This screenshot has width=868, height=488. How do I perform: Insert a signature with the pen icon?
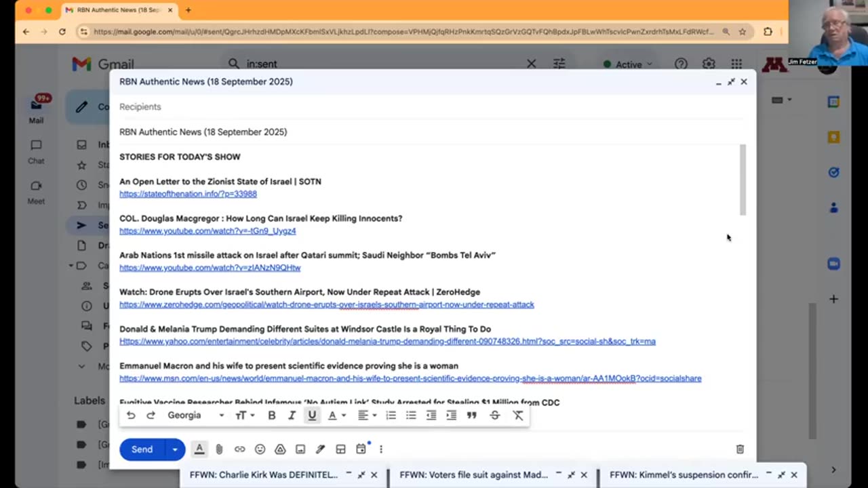click(321, 449)
